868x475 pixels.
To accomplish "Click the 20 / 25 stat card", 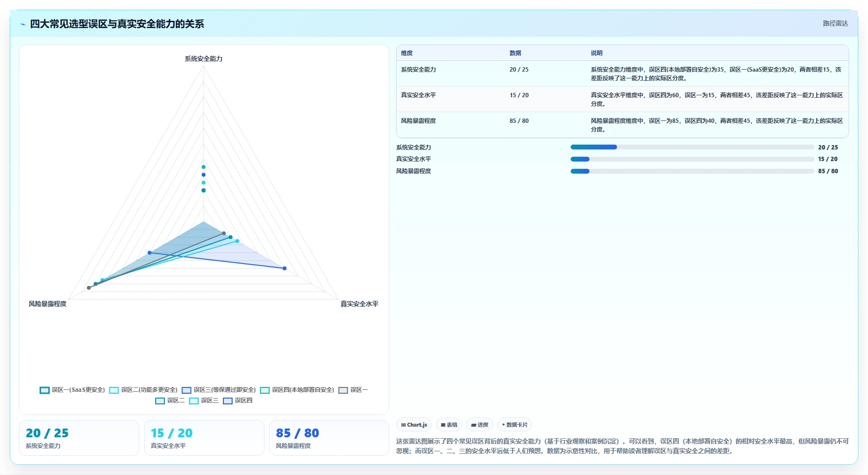I will pyautogui.click(x=79, y=438).
